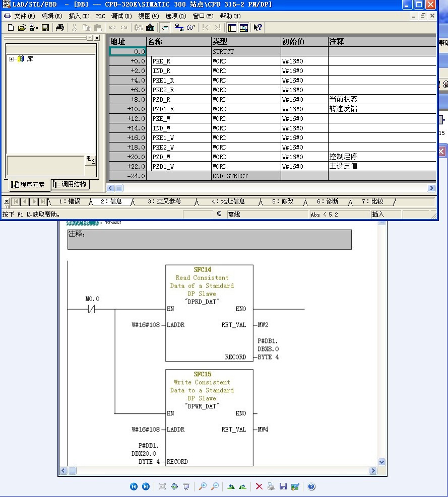This screenshot has height=497, width=448.
Task: Open the 调试(D) menu
Action: [x=121, y=16]
